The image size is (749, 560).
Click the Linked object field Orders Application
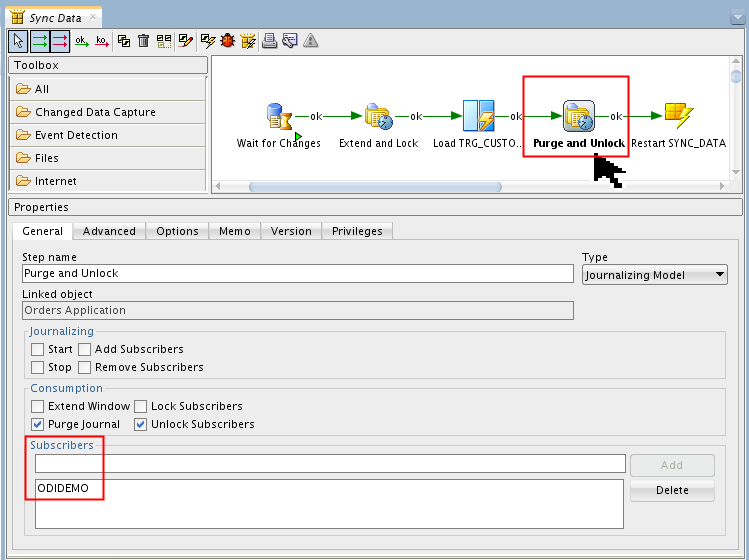[298, 311]
